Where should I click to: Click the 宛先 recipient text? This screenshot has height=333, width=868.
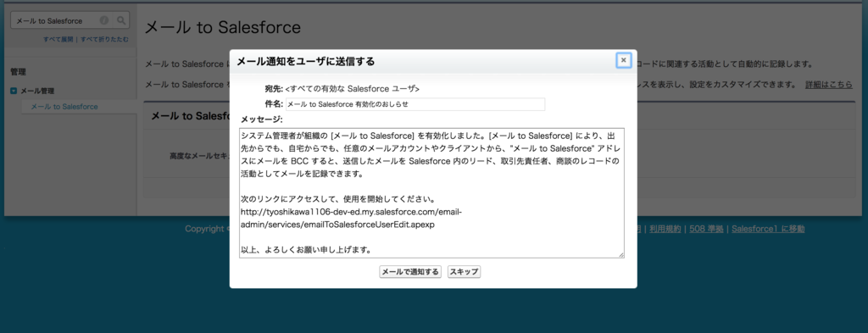click(352, 88)
